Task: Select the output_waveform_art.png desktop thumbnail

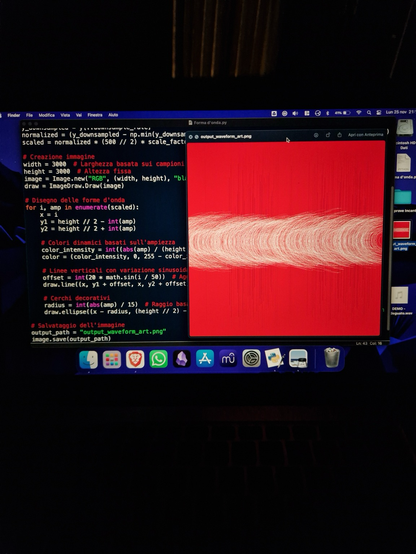Action: tap(402, 230)
